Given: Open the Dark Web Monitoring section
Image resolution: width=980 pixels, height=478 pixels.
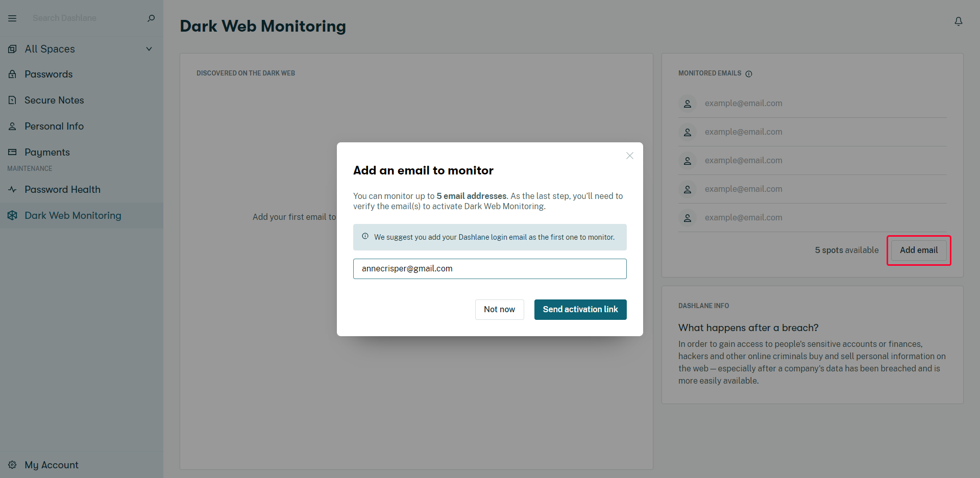Looking at the screenshot, I should pyautogui.click(x=72, y=215).
